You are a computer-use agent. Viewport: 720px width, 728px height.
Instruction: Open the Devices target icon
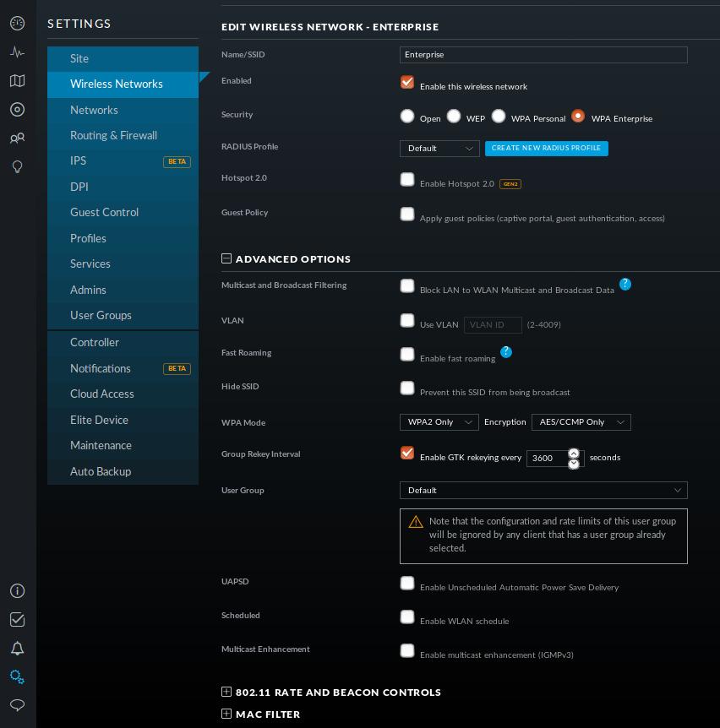17,110
